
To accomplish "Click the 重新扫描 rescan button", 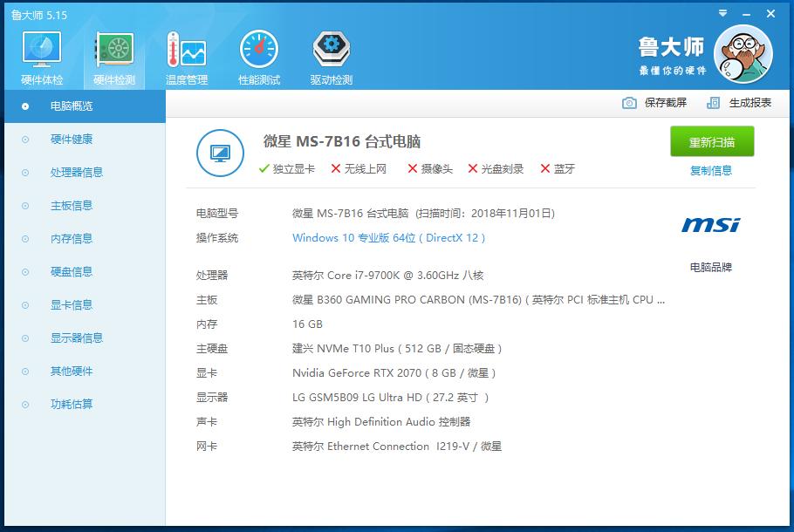I will [x=713, y=141].
